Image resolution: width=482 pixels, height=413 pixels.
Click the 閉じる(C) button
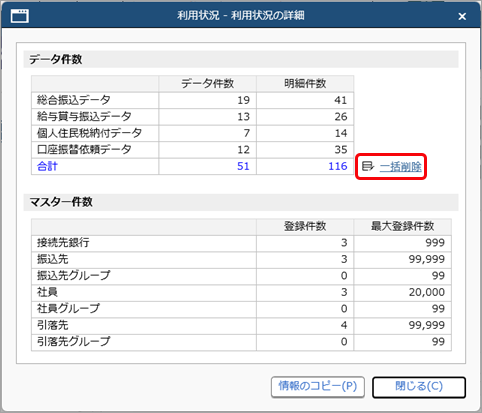point(419,387)
